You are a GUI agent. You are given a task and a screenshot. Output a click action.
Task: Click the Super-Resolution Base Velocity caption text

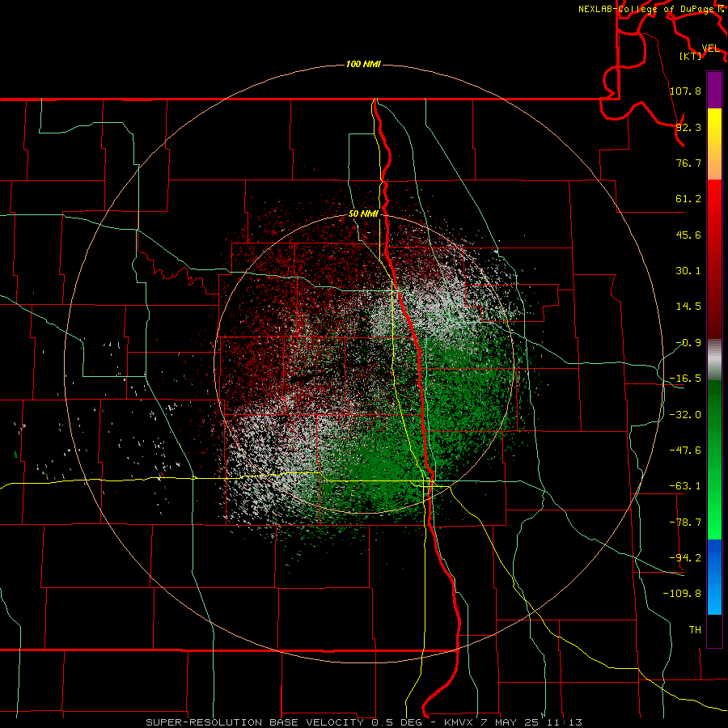(x=364, y=722)
